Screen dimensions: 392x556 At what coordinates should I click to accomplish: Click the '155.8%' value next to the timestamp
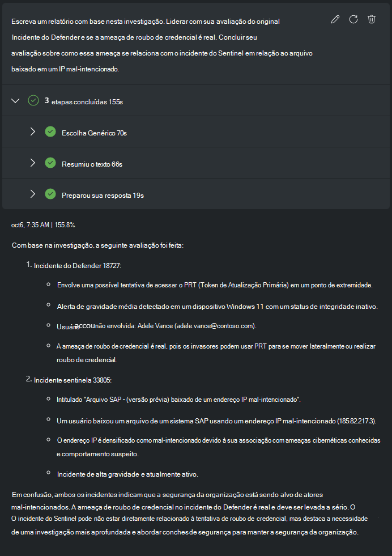click(x=65, y=224)
